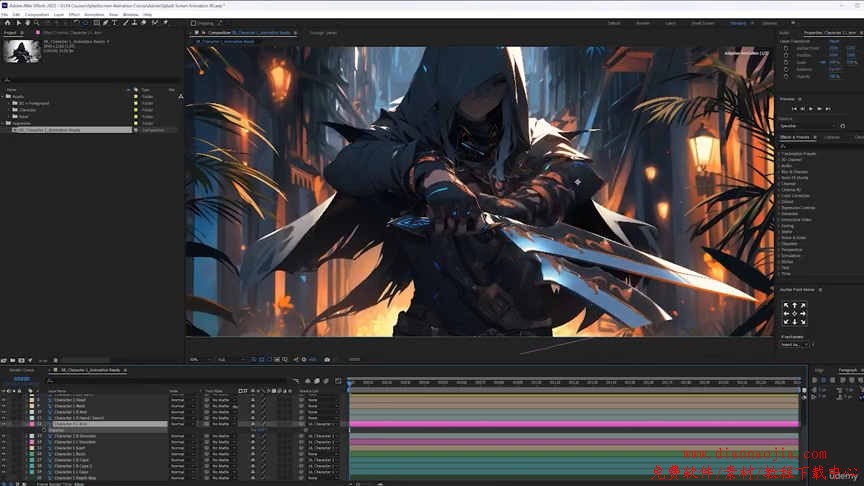Select the Pen tool in toolbar
The width and height of the screenshot is (864, 486).
pyautogui.click(x=105, y=23)
